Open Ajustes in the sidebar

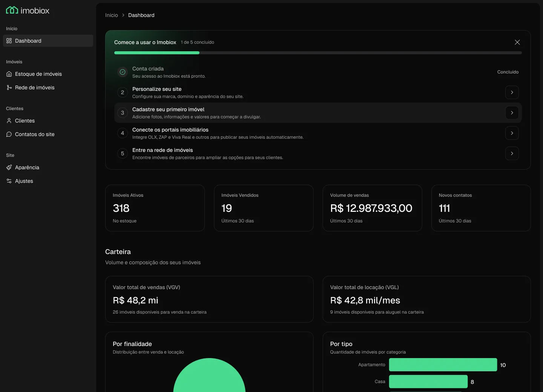point(48,181)
